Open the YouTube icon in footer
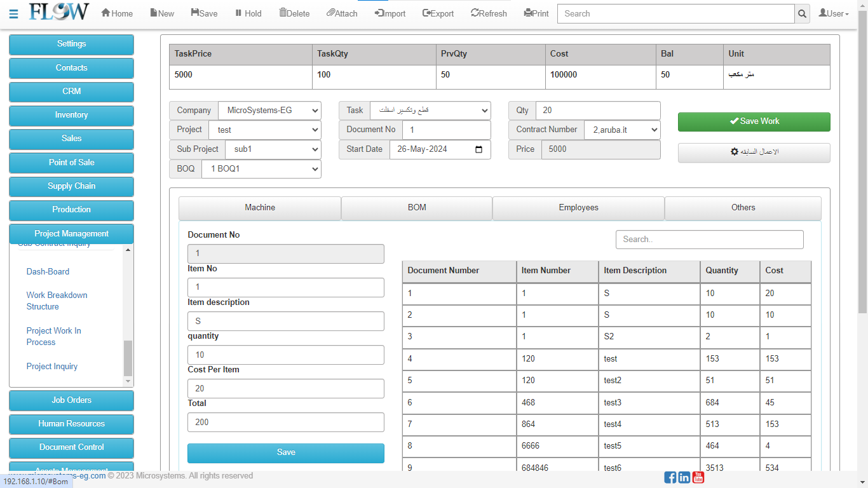The image size is (868, 488). [698, 477]
